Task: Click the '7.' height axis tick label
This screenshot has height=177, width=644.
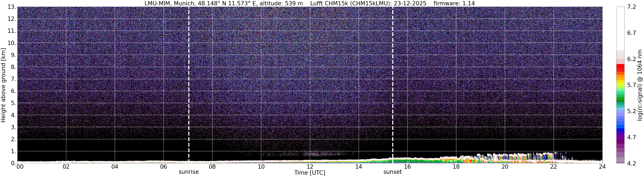Action: [13, 79]
